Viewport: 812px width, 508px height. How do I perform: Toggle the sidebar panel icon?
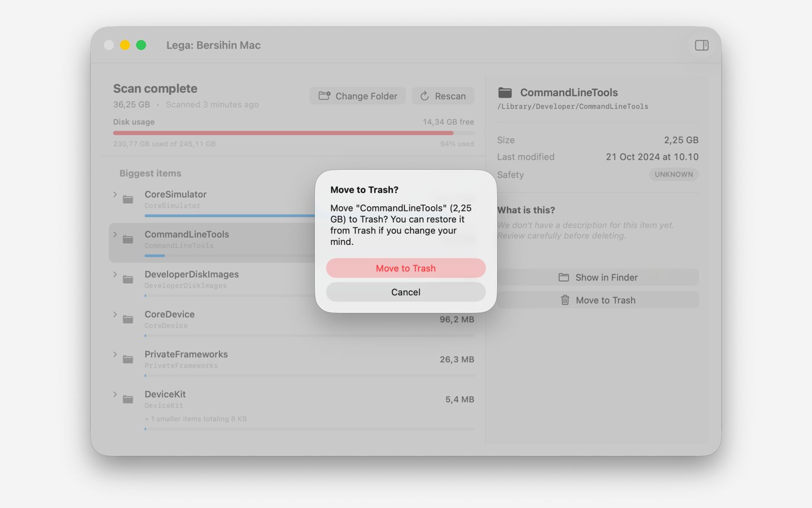point(702,45)
